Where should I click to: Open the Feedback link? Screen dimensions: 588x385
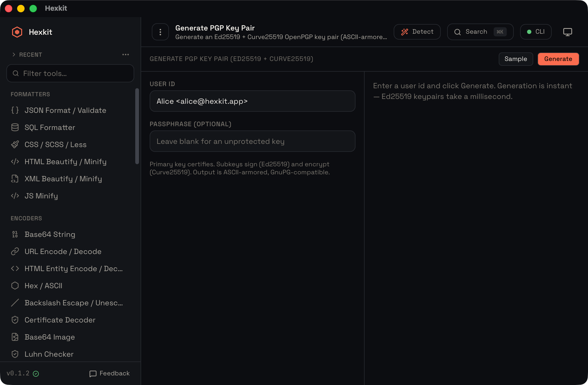[110, 373]
